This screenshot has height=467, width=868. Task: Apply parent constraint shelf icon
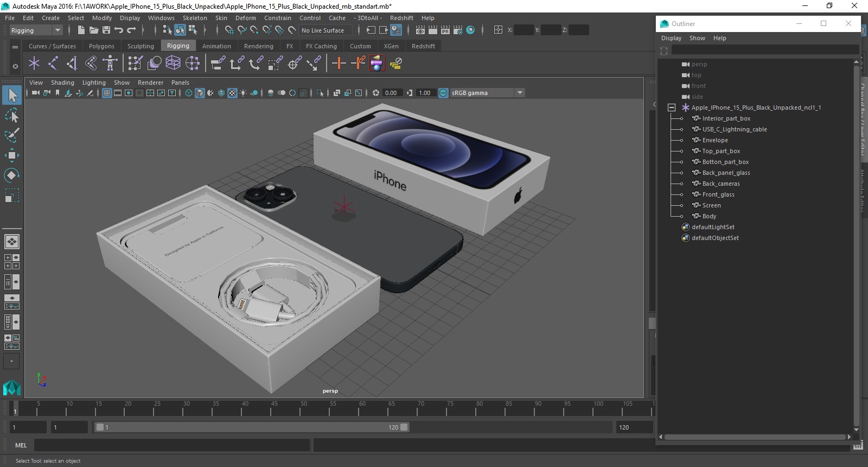[218, 64]
